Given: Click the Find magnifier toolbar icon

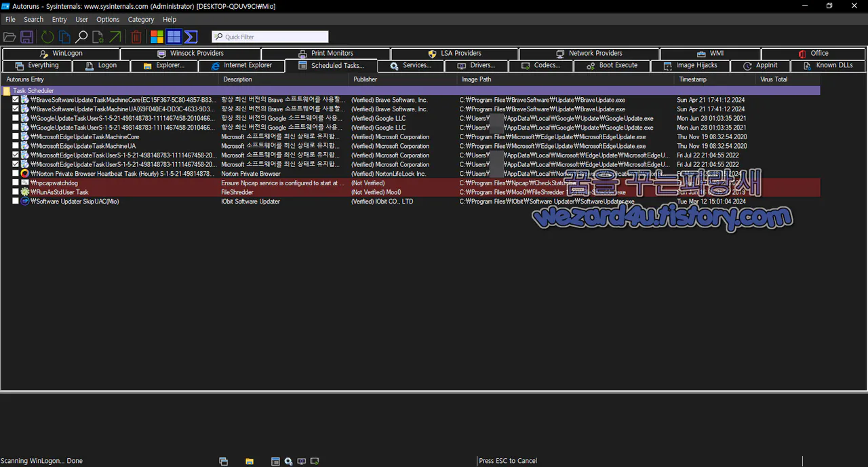Looking at the screenshot, I should (81, 37).
